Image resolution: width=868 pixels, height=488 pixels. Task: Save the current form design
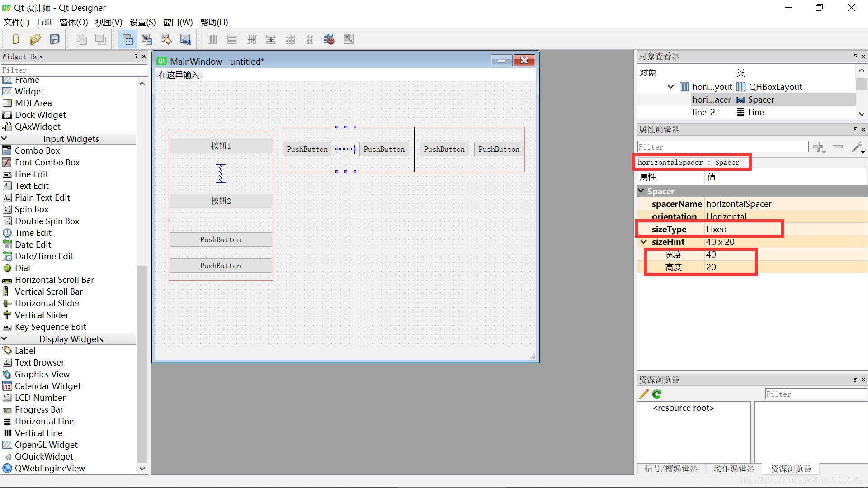click(55, 39)
